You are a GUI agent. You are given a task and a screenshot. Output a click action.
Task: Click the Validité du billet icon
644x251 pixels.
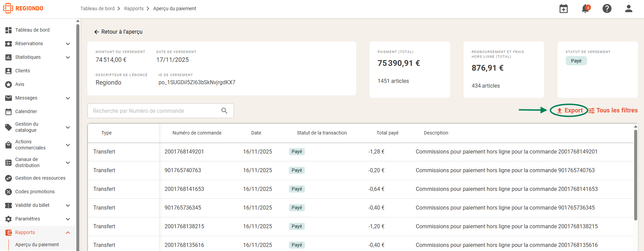coord(8,205)
